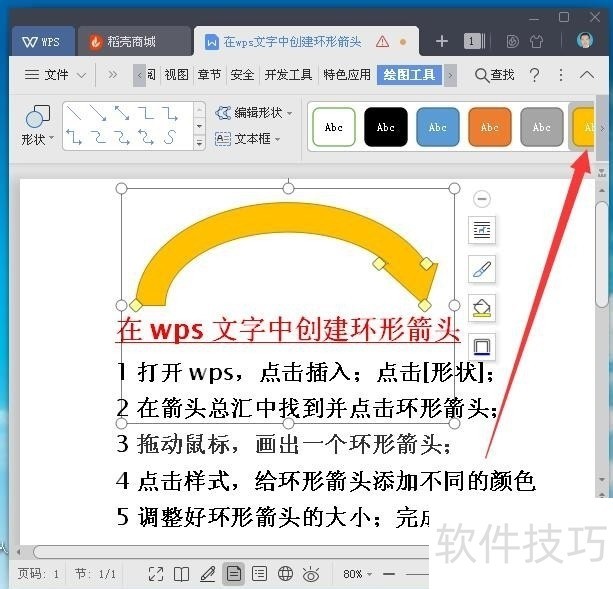Apply orange Abc shape style
Viewport: 613px width, 589px height.
[x=489, y=127]
